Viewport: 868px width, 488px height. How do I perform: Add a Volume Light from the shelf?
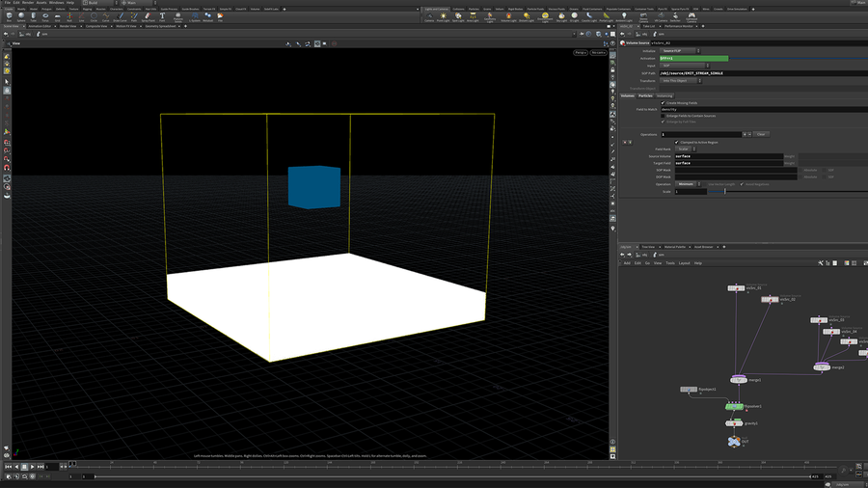(x=508, y=17)
